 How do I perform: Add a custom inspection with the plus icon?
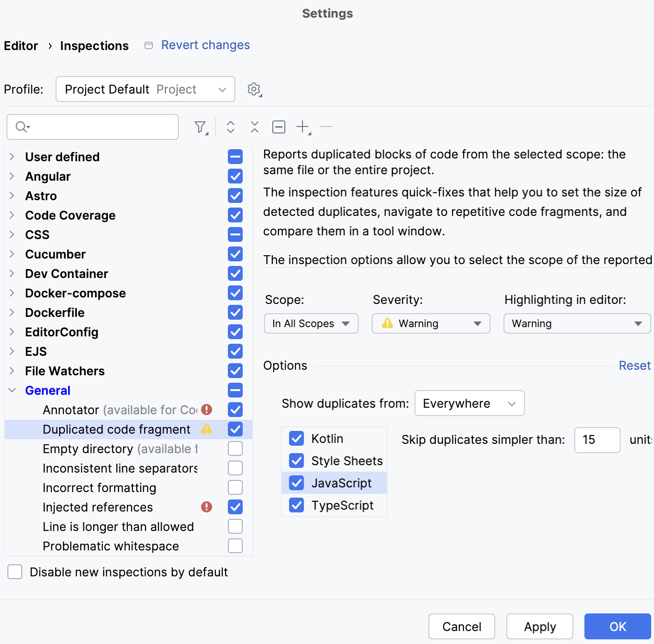302,126
